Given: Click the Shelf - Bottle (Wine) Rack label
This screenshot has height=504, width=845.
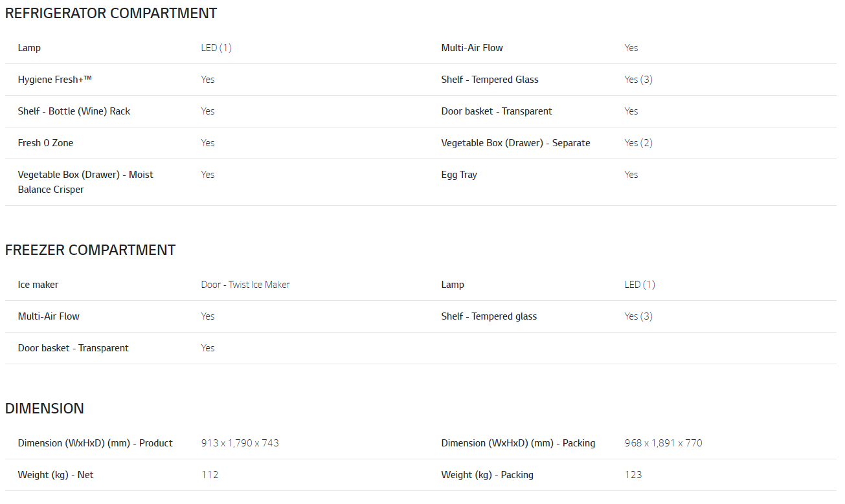Looking at the screenshot, I should (74, 111).
